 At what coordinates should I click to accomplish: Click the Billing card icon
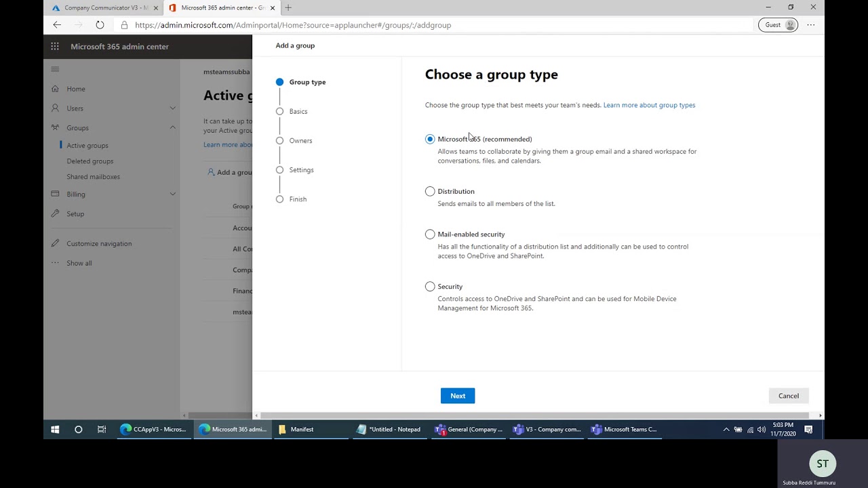(x=55, y=194)
